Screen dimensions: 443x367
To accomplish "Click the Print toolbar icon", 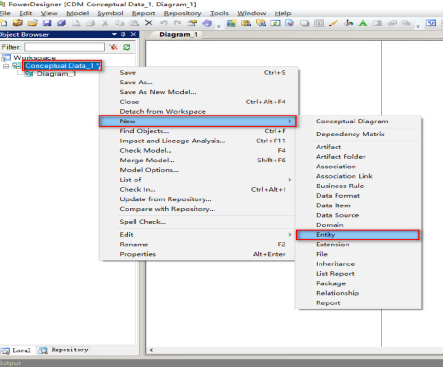I will (91, 23).
